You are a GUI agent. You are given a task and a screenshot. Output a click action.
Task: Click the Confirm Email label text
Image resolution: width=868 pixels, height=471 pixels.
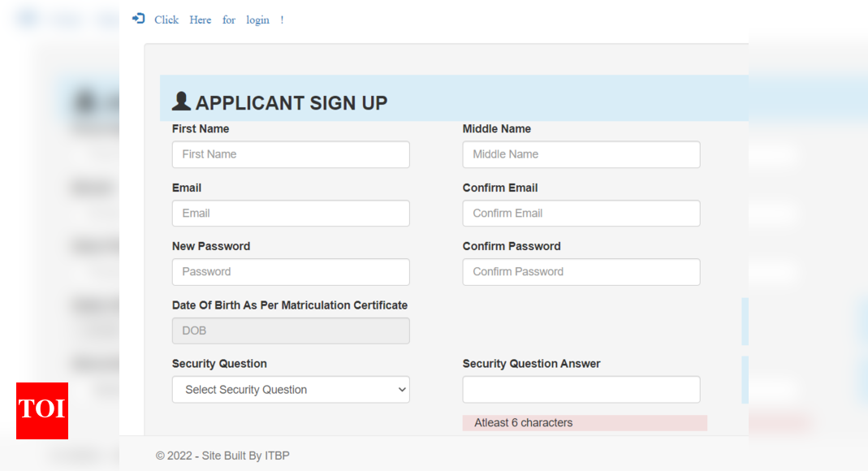point(500,188)
